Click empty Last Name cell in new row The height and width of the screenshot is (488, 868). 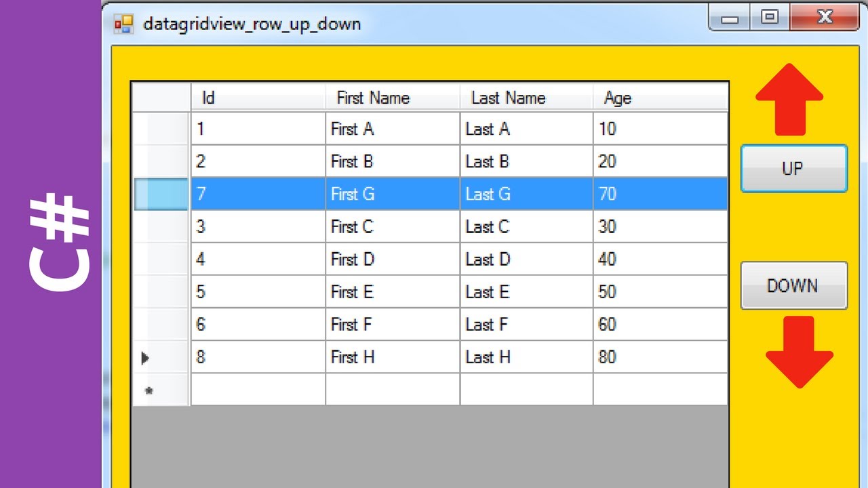tap(526, 389)
